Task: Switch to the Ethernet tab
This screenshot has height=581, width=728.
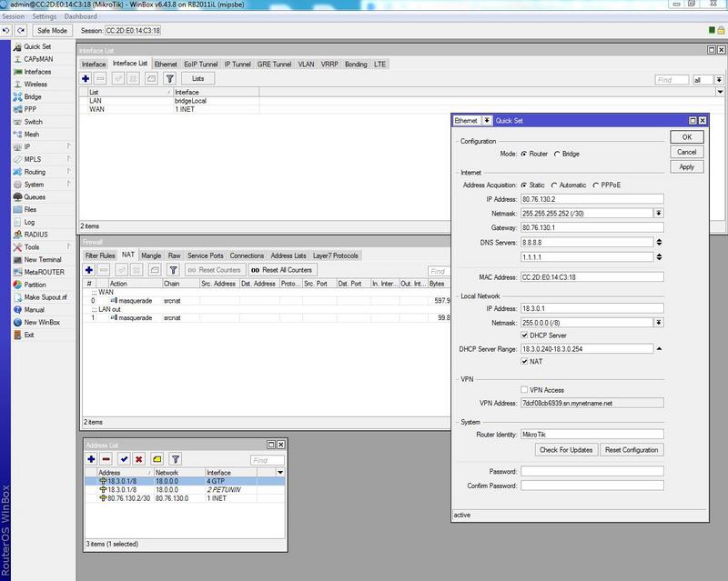Action: (166, 64)
